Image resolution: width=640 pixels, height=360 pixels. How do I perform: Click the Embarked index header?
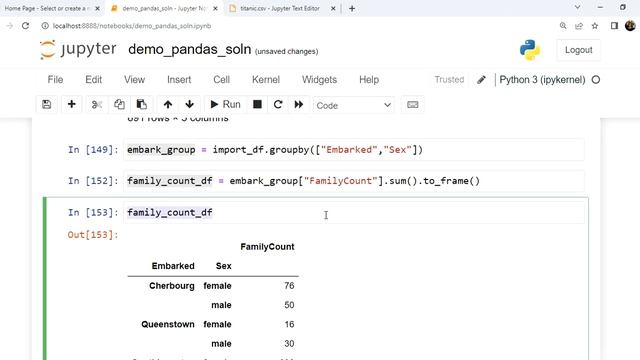tap(173, 266)
